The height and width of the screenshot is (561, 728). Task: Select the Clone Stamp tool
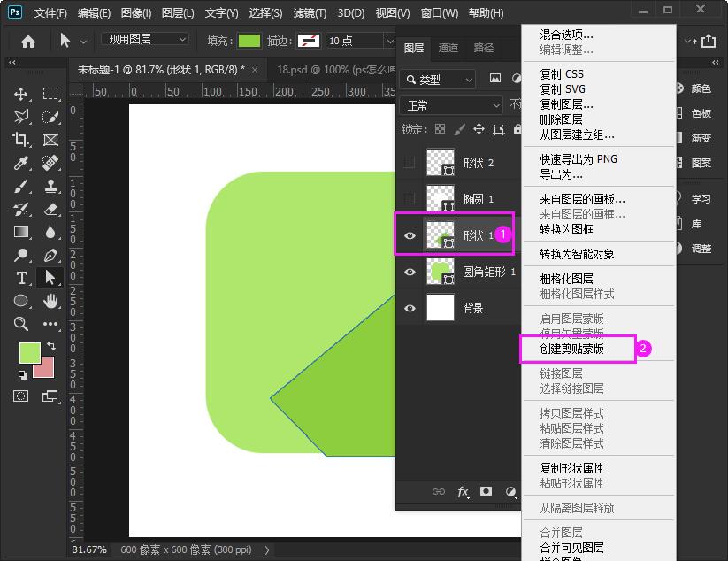(x=50, y=186)
